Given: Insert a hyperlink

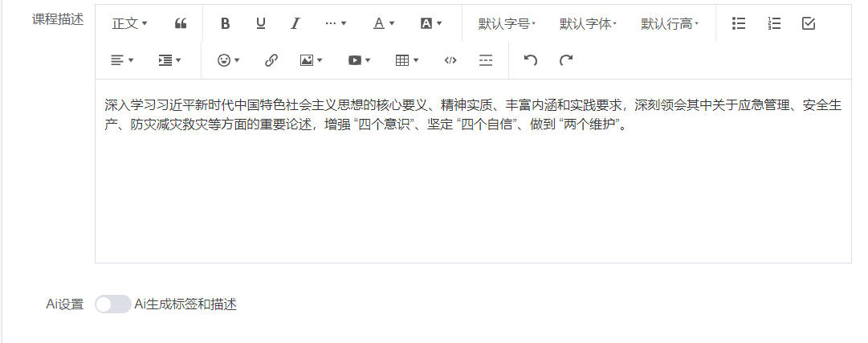Looking at the screenshot, I should click(x=271, y=60).
